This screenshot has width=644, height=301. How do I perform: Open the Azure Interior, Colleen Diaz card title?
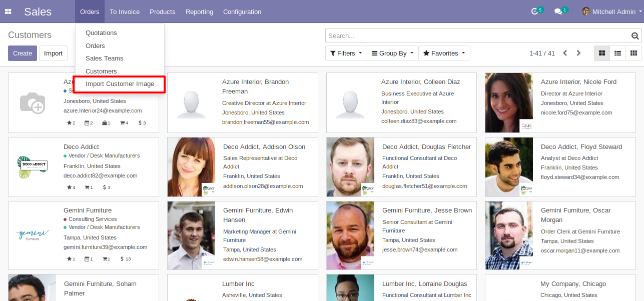click(421, 82)
